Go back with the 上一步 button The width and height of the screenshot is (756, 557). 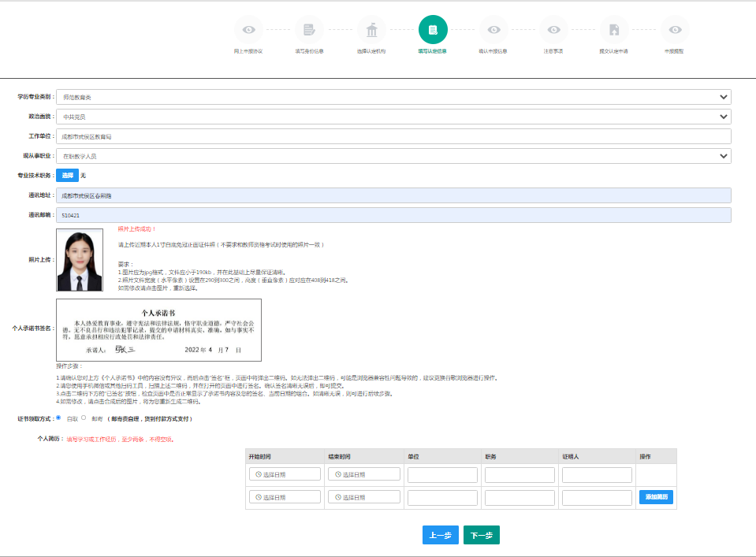click(440, 535)
